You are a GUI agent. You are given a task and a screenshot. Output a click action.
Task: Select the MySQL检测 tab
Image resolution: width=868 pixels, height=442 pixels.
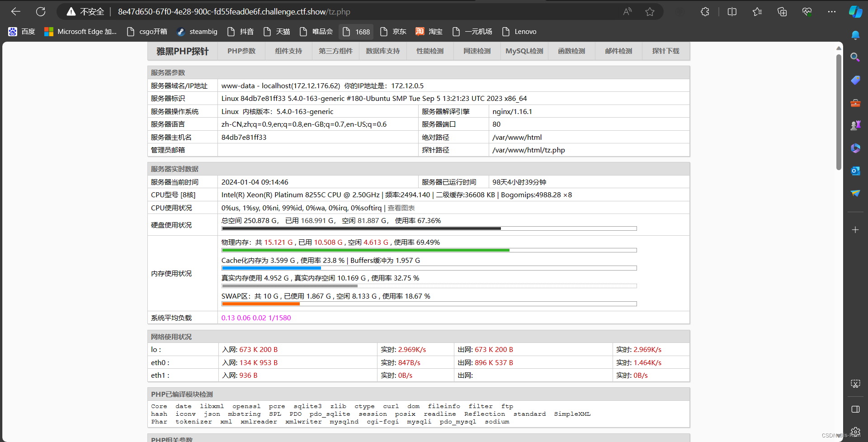pos(524,51)
